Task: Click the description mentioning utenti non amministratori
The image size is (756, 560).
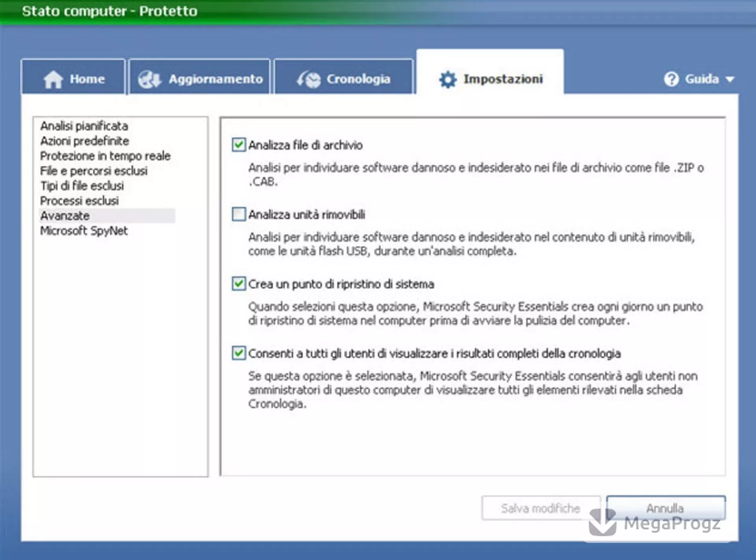Action: click(473, 390)
